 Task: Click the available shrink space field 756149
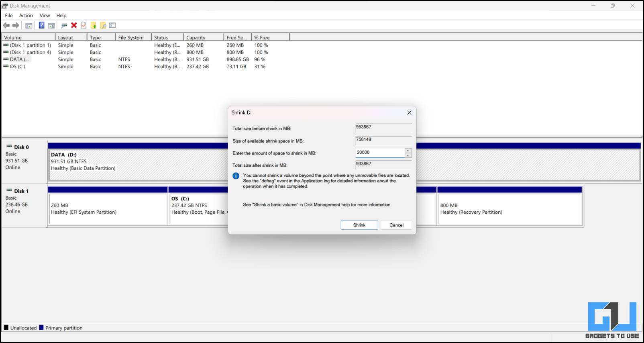[x=383, y=140]
